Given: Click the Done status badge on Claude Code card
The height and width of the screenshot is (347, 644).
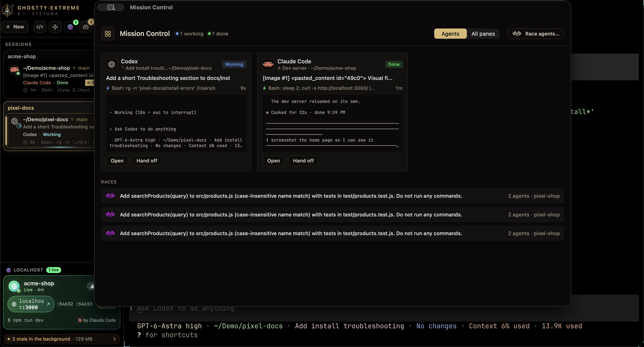Looking at the screenshot, I should 394,64.
